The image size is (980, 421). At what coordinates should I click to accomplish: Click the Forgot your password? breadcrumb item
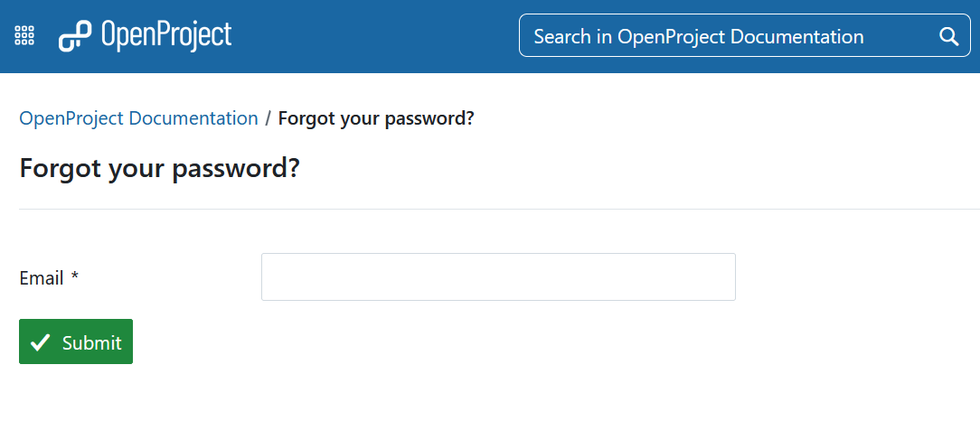pos(376,118)
